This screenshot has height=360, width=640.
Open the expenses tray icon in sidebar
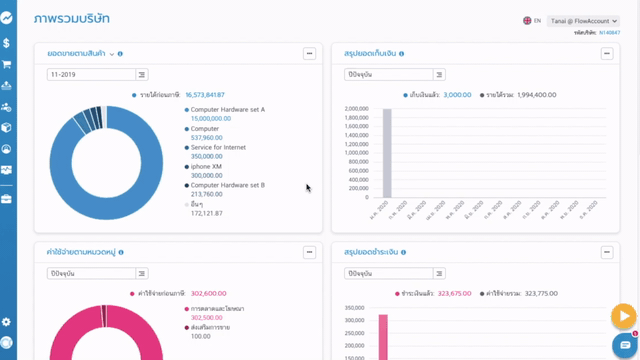[7, 85]
